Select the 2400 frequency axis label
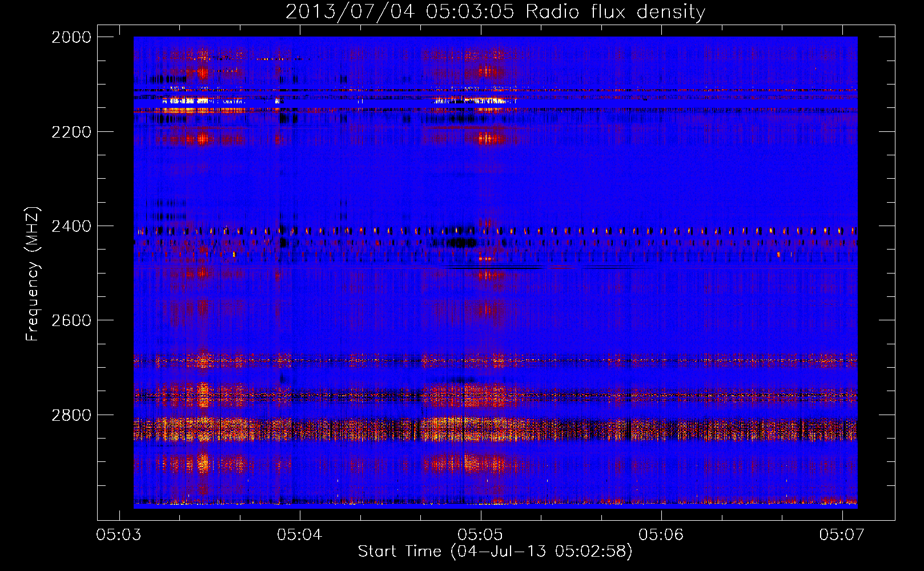Screen dimensions: 924x571 71,227
